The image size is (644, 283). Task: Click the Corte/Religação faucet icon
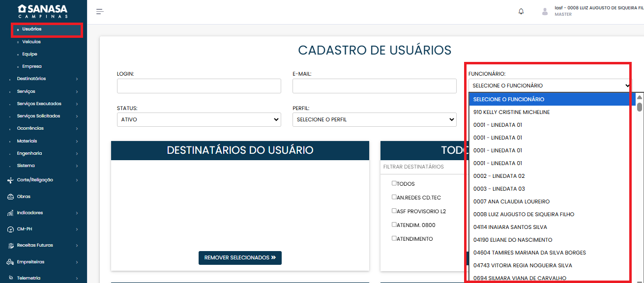10,180
